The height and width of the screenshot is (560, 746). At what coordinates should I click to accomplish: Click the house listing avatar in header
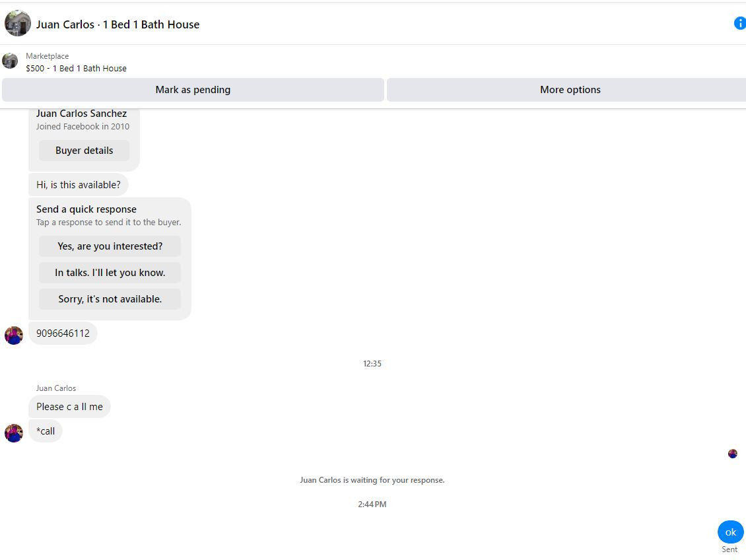[18, 23]
